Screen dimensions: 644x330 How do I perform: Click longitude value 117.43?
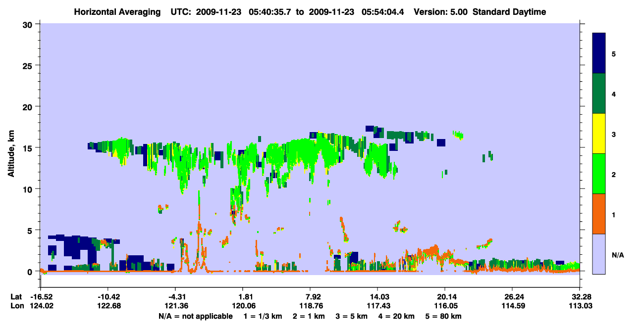coord(377,306)
